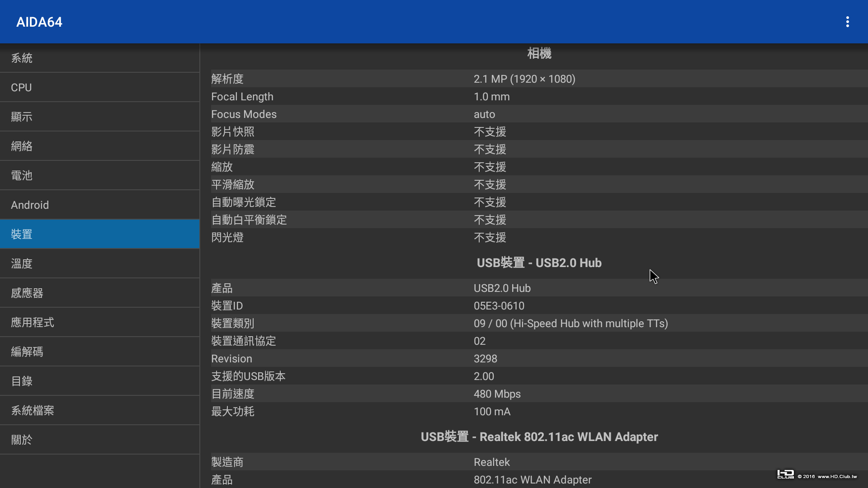The image size is (868, 488).
Task: Click the Realtek 802.11ac WLAN Adapter heading
Action: (x=539, y=436)
